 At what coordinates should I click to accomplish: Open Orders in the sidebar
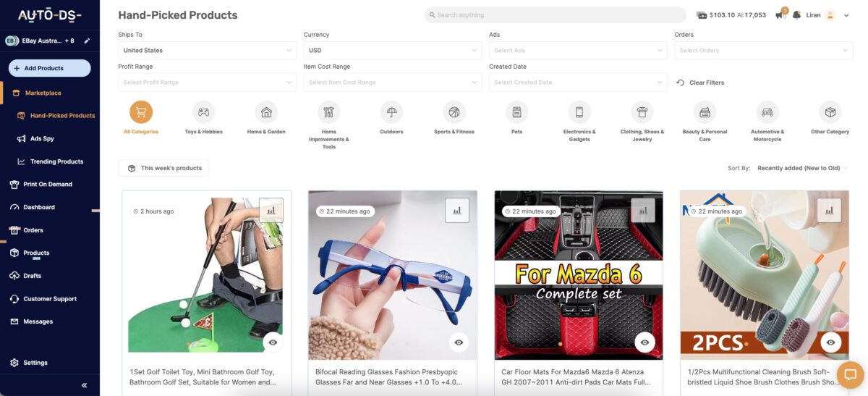point(33,230)
